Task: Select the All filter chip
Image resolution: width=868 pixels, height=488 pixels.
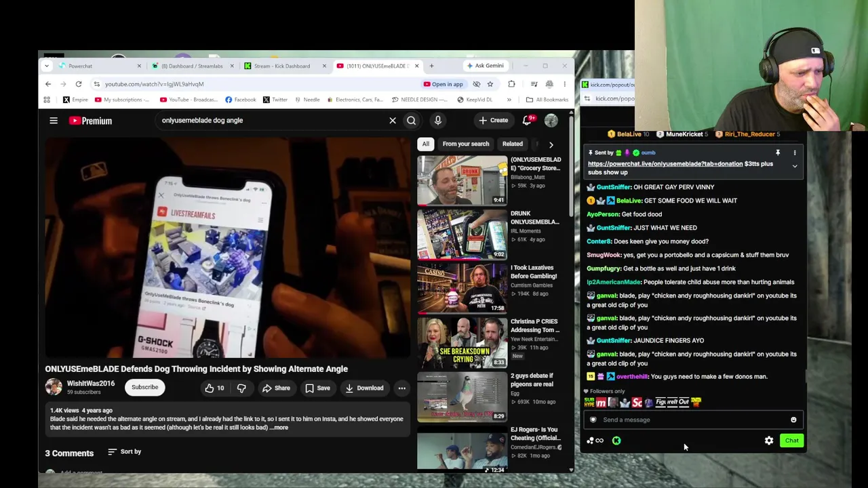Action: click(425, 144)
